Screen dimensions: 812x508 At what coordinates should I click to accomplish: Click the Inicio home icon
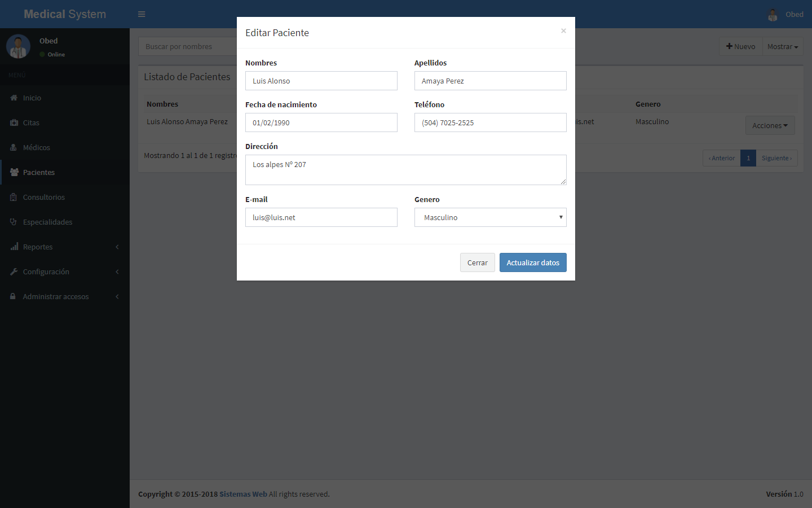coord(14,98)
